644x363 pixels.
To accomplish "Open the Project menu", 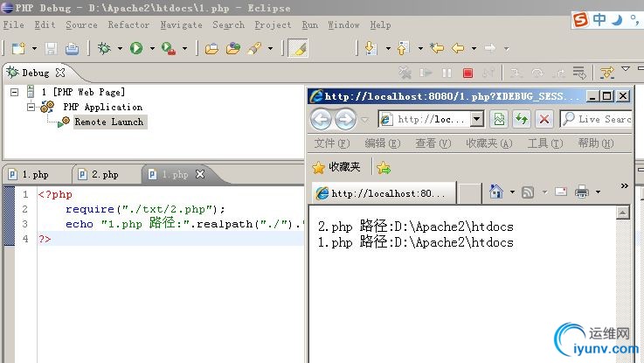I will [273, 25].
